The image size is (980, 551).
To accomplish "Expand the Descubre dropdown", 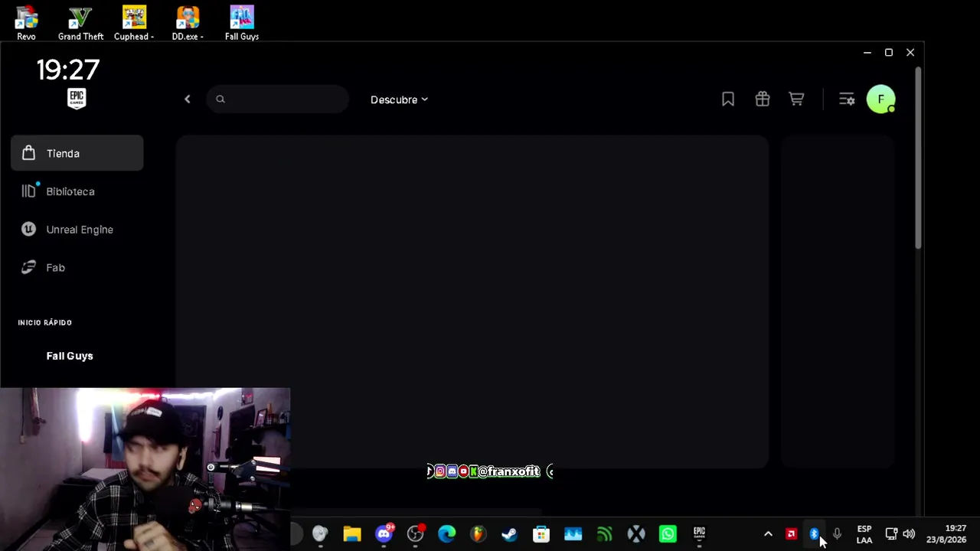I will tap(399, 99).
